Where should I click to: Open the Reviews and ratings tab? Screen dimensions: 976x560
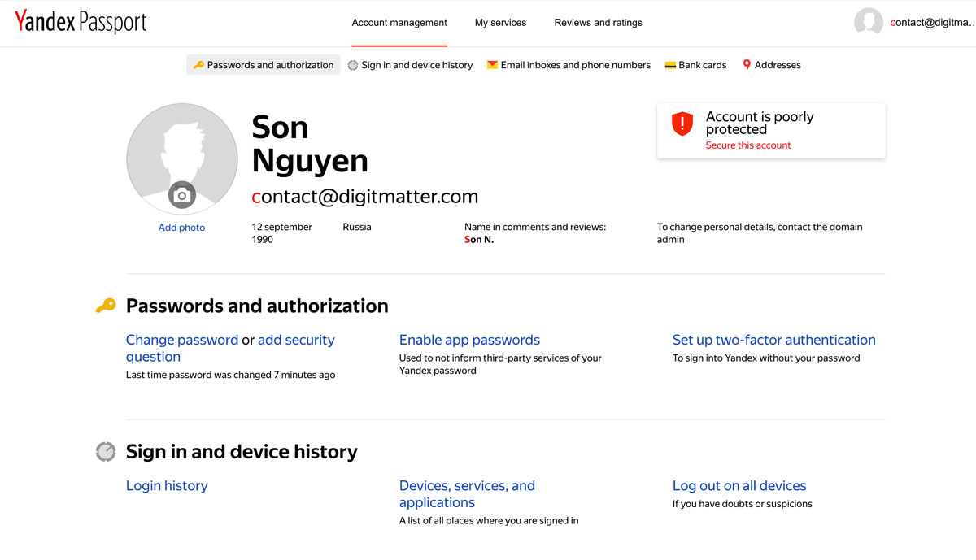[x=599, y=23]
